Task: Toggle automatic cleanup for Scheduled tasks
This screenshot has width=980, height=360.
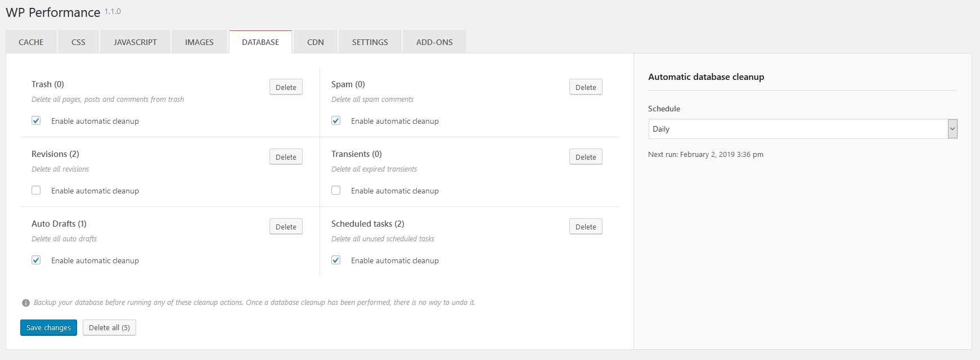Action: [336, 260]
